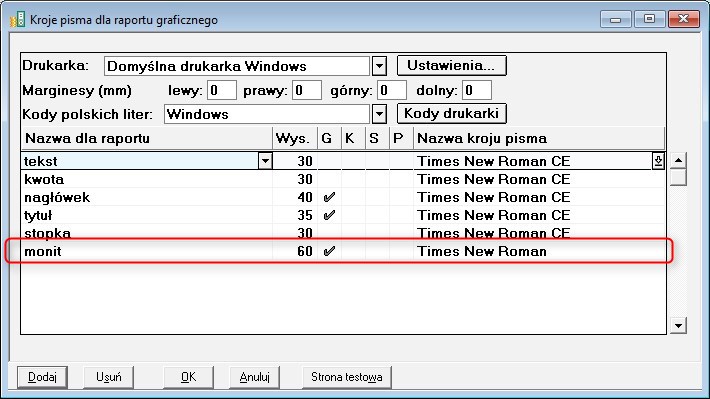
Task: Print a test page with Strona testowa
Action: [346, 377]
